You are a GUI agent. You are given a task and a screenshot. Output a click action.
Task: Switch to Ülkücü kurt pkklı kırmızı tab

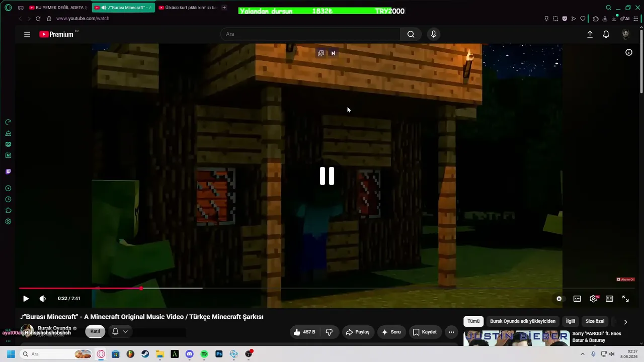[188, 8]
